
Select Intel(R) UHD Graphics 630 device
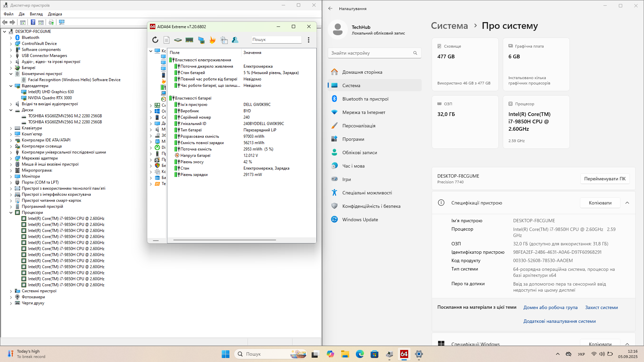click(51, 92)
